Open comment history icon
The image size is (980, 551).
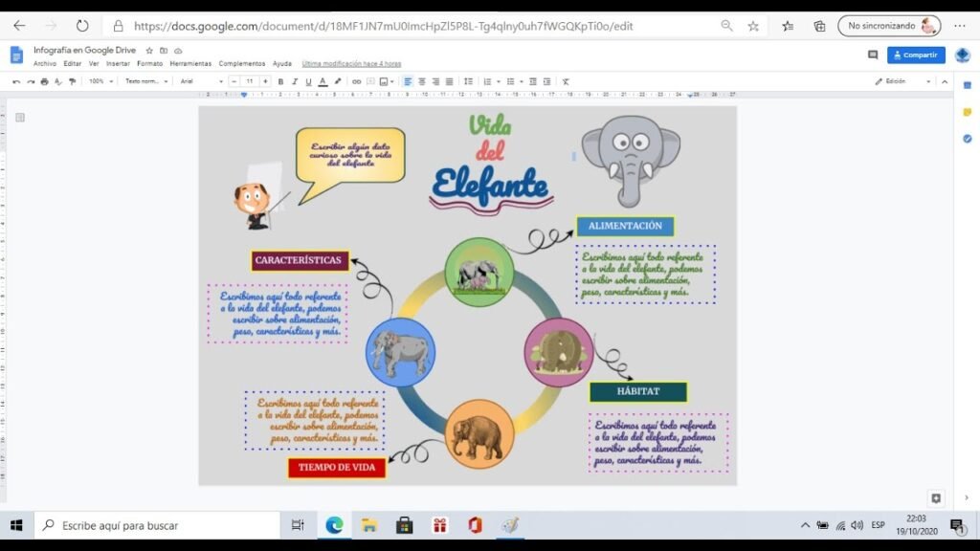tap(873, 55)
